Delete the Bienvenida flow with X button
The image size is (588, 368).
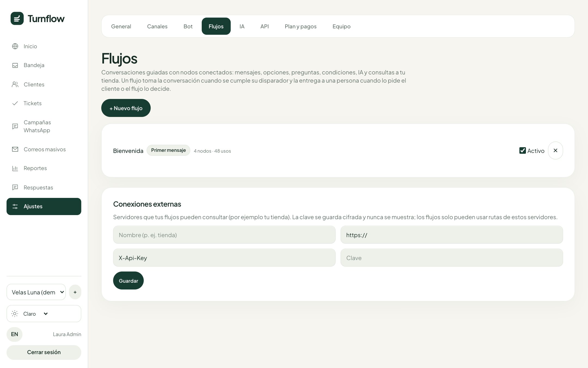(555, 150)
